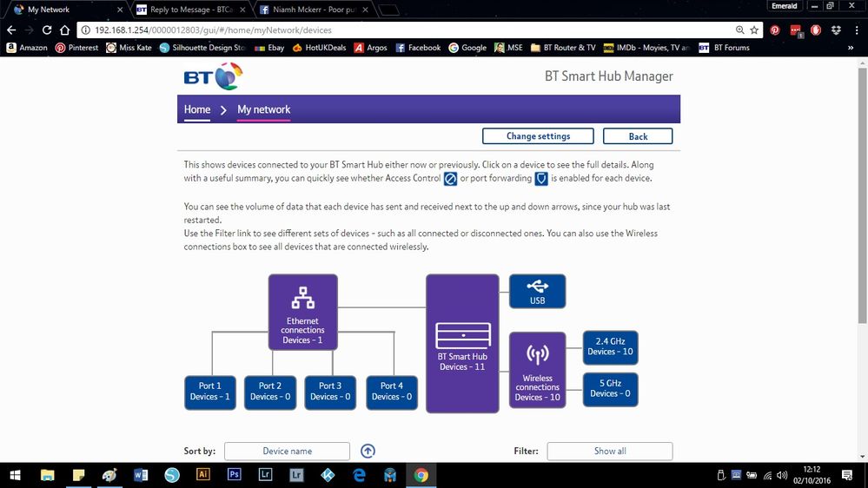Open Port 2 devices tile
This screenshot has width=868, height=488.
click(x=270, y=392)
